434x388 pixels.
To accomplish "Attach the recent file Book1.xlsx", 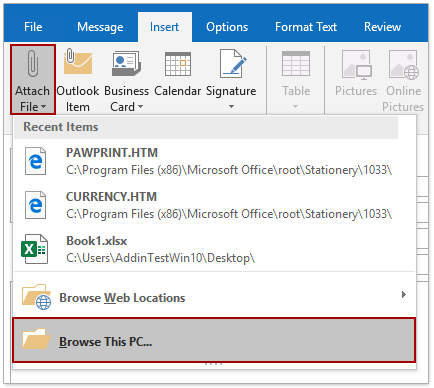I will (x=214, y=249).
